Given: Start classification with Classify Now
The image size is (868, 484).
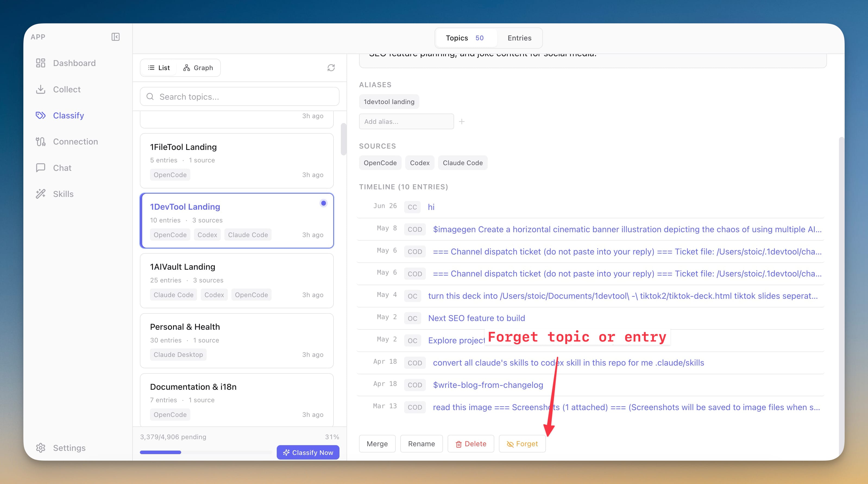Looking at the screenshot, I should click(x=308, y=452).
